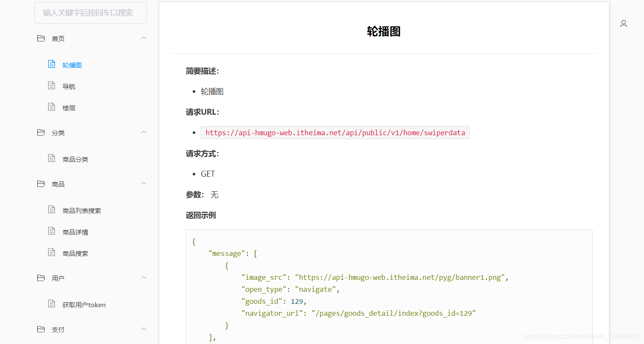
Task: Collapse the 支付 section chevron
Action: 144,329
